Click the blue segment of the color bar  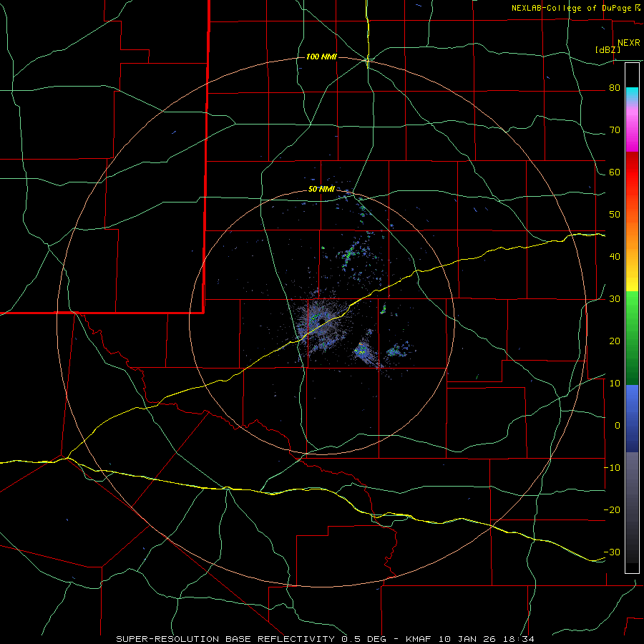[x=632, y=418]
